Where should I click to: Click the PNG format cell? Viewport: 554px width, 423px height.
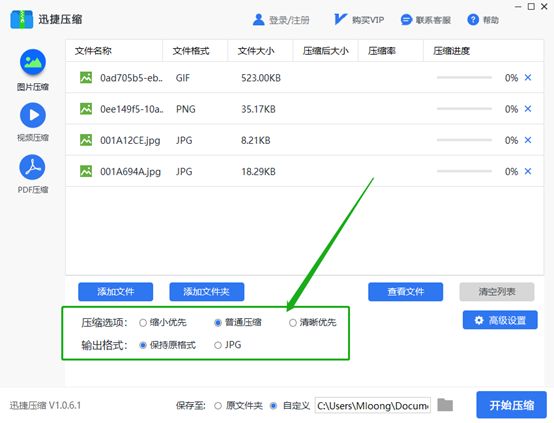click(185, 109)
